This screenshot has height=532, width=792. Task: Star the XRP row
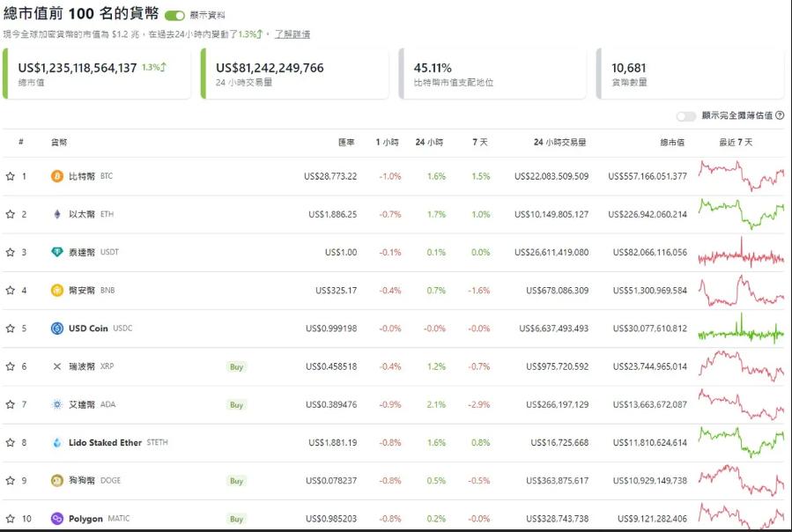[10, 366]
